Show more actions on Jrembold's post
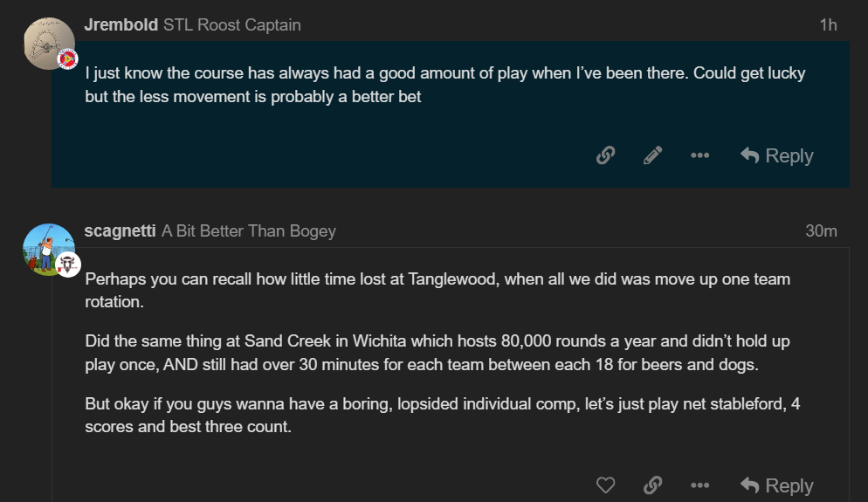This screenshot has height=502, width=868. pyautogui.click(x=699, y=155)
